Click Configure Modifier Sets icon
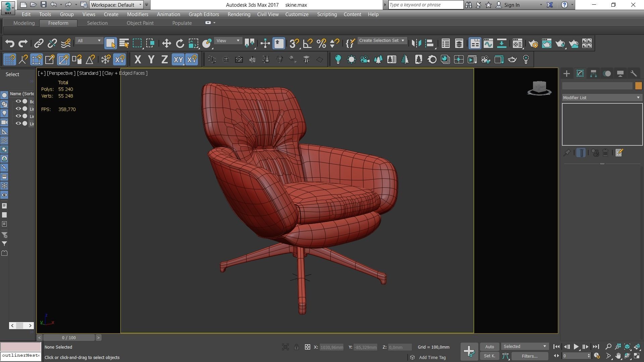 tap(619, 153)
